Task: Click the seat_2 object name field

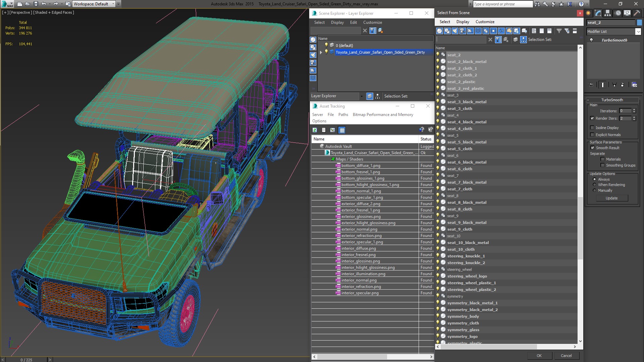Action: (x=611, y=22)
